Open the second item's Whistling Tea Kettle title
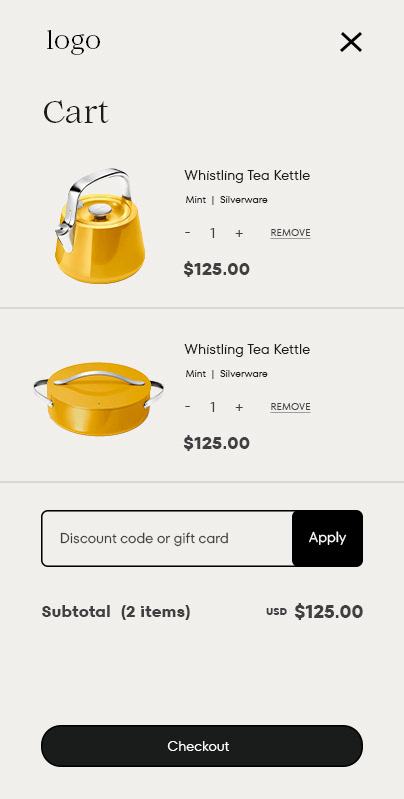 point(247,350)
